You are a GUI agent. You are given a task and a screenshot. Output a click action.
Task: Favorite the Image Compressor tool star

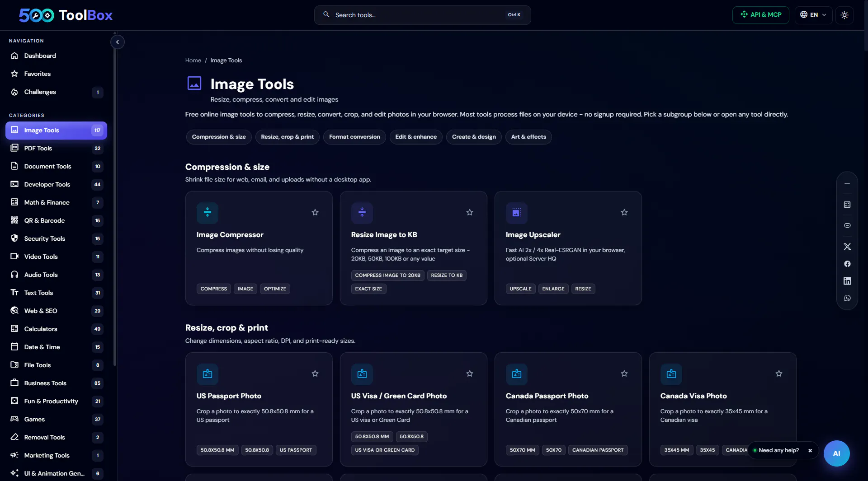click(315, 212)
